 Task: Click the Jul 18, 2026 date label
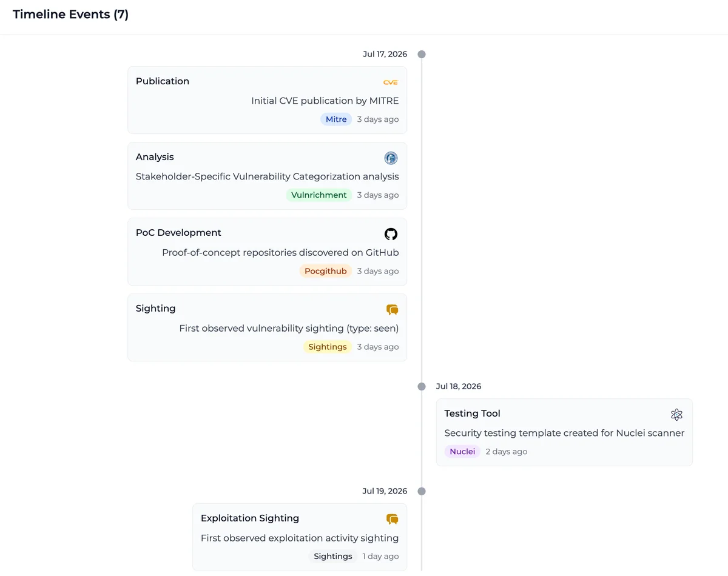[459, 386]
